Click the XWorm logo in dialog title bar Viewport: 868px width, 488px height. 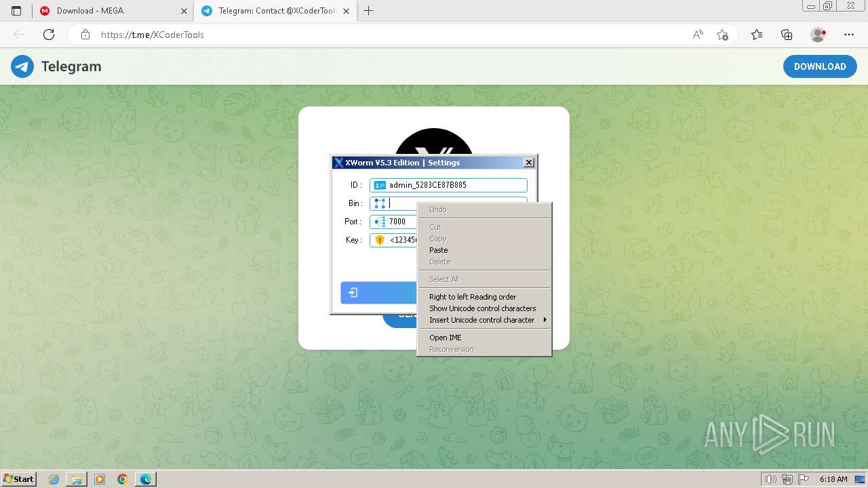pos(338,163)
